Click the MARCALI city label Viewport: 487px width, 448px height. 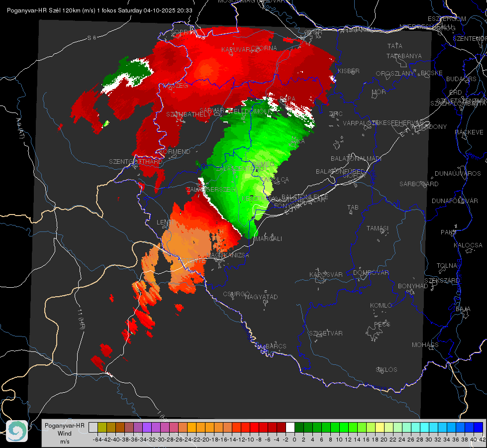tap(268, 238)
